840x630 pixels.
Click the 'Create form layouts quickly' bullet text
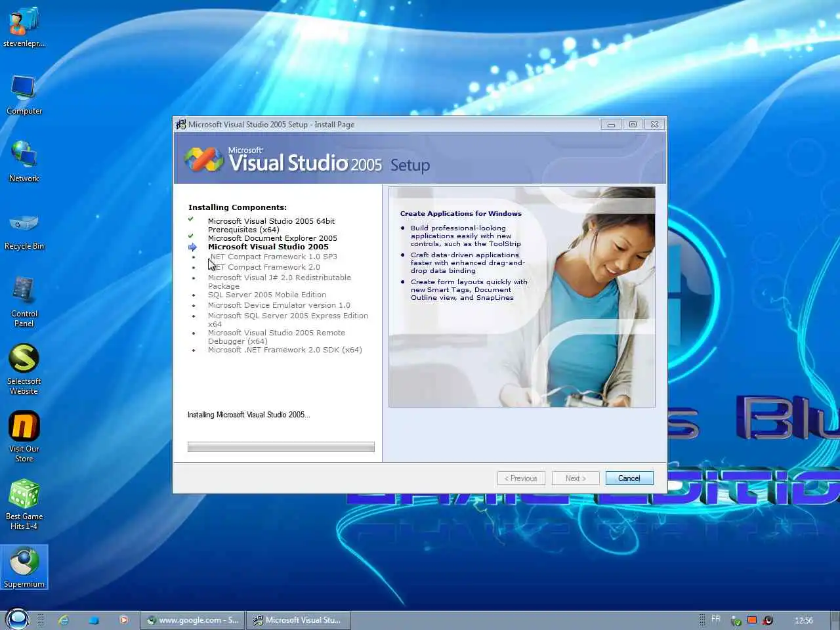point(469,289)
